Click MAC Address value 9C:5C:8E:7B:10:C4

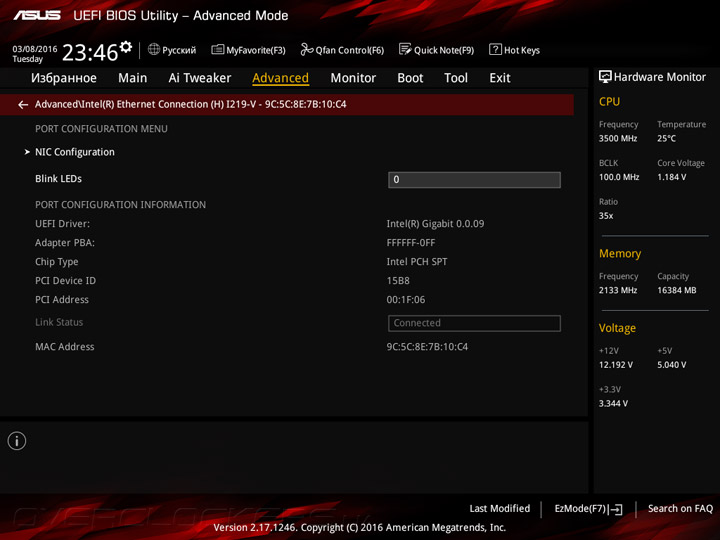pos(427,347)
